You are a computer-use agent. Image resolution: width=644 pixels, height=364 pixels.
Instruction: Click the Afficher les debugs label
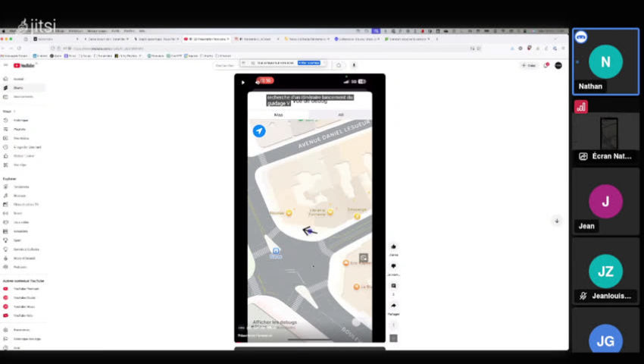(274, 322)
